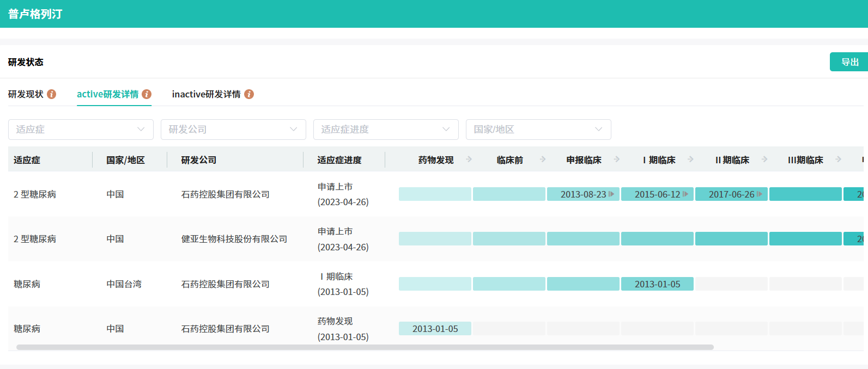Open the 适应症 filter dropdown

[x=81, y=130]
